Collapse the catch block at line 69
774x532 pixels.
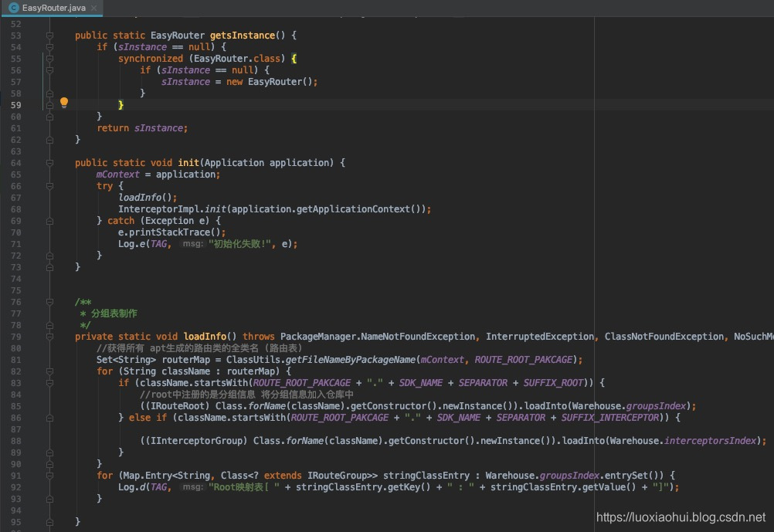[50, 221]
